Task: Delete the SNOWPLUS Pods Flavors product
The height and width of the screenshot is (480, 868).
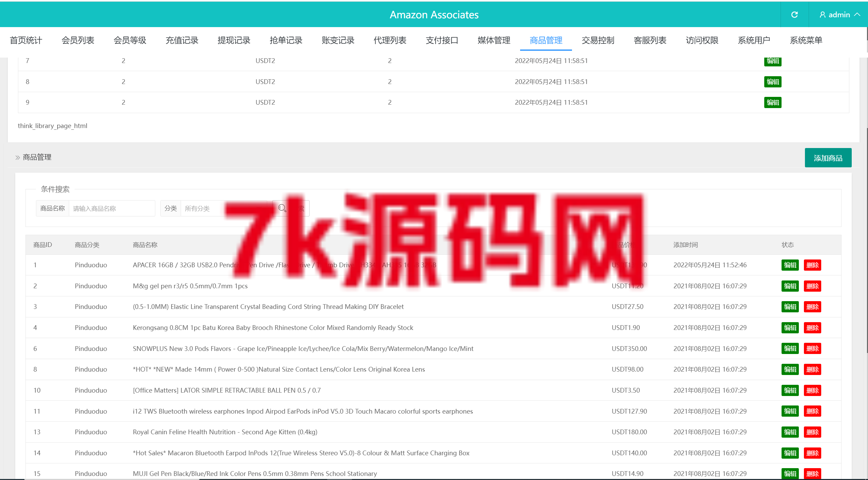Action: point(812,349)
